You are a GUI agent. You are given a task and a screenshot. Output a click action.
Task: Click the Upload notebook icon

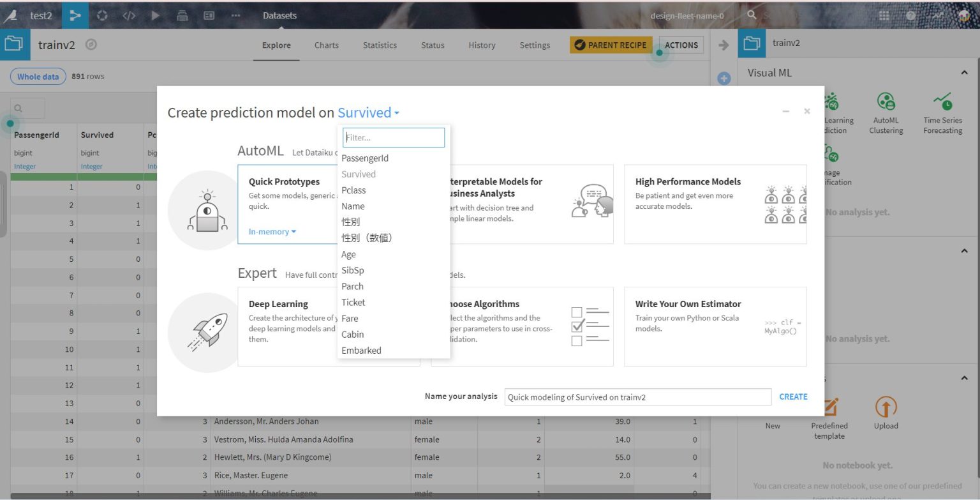[x=886, y=407]
